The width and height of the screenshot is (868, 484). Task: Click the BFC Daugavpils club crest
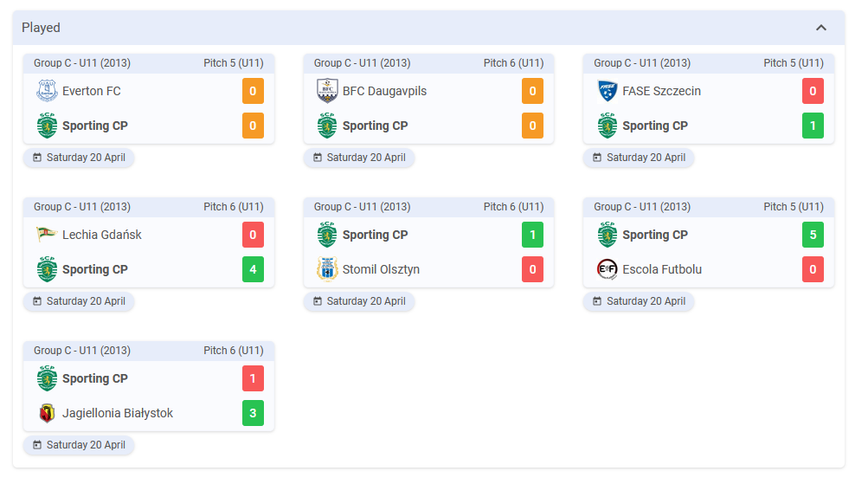point(327,91)
